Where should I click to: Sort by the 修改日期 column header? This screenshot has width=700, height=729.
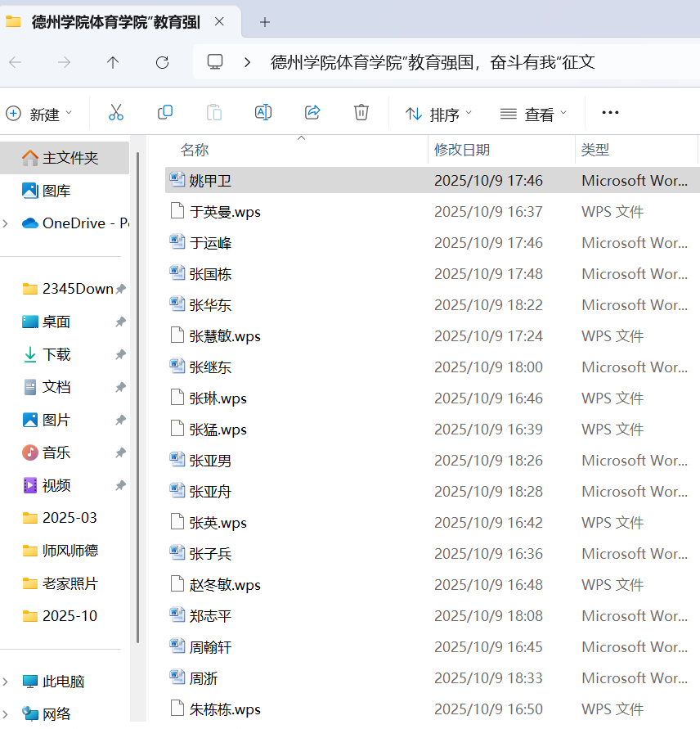(x=462, y=150)
